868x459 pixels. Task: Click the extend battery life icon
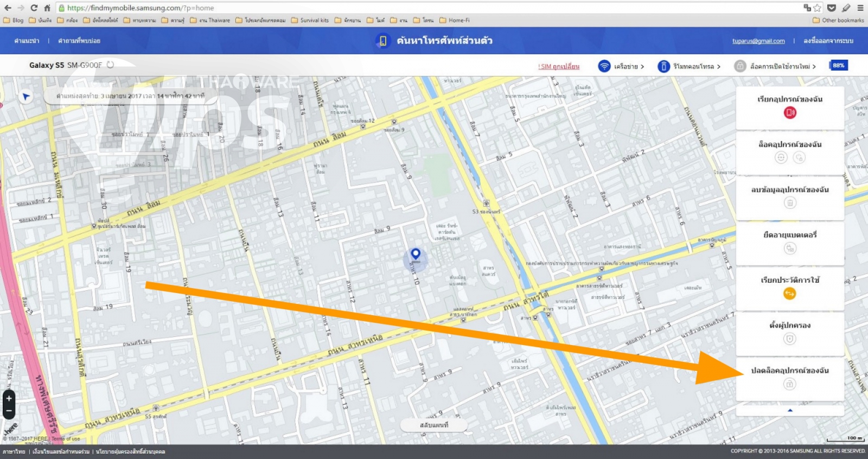pos(790,248)
